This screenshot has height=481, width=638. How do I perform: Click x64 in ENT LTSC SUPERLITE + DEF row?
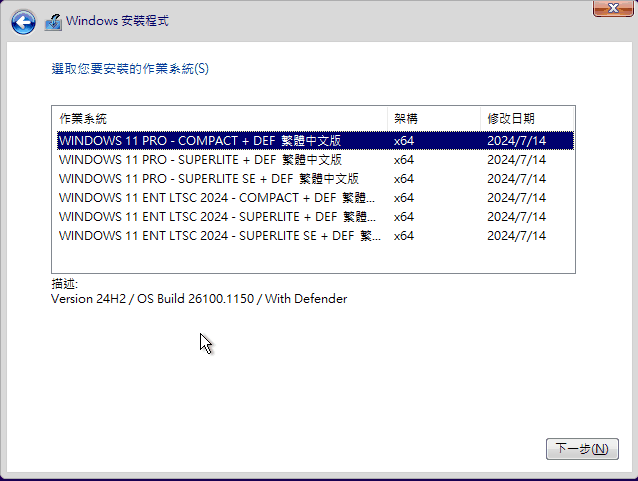[x=404, y=216]
